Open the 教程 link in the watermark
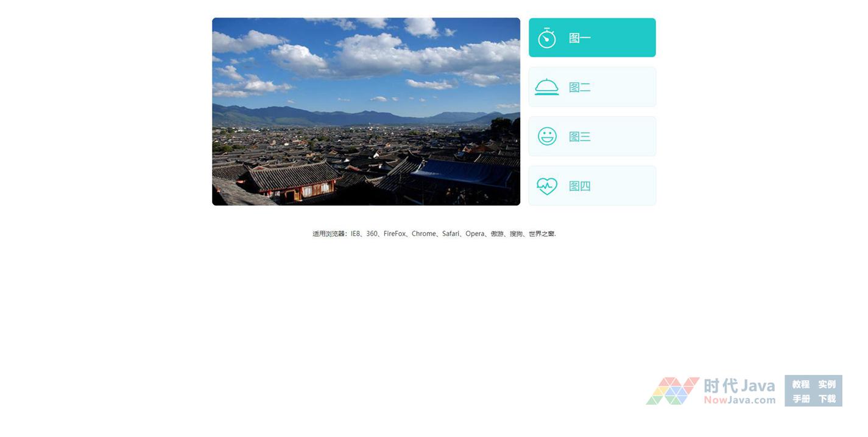 tap(800, 384)
